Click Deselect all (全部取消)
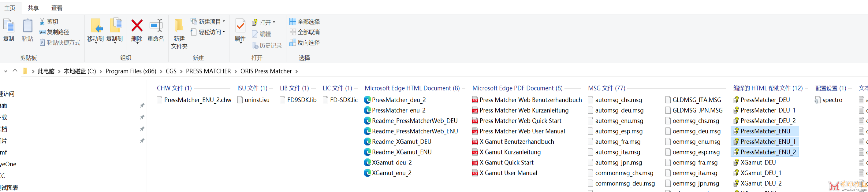The width and height of the screenshot is (868, 192). pos(293,32)
